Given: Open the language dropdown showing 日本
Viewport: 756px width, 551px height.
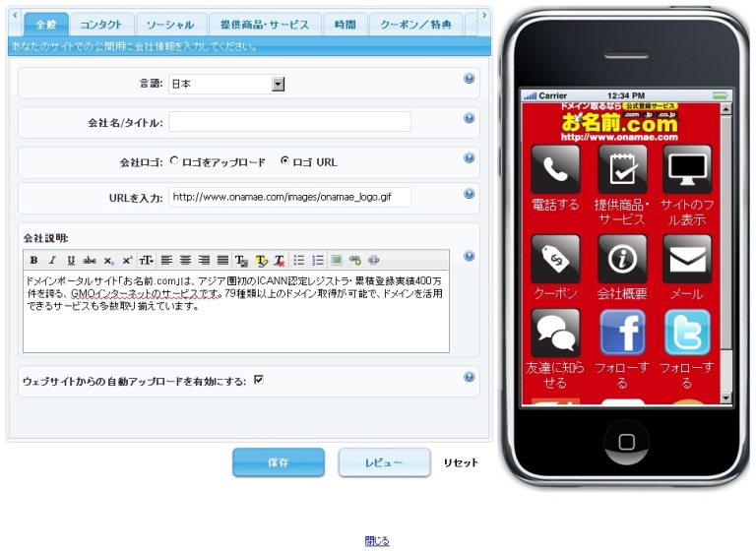Looking at the screenshot, I should (226, 84).
